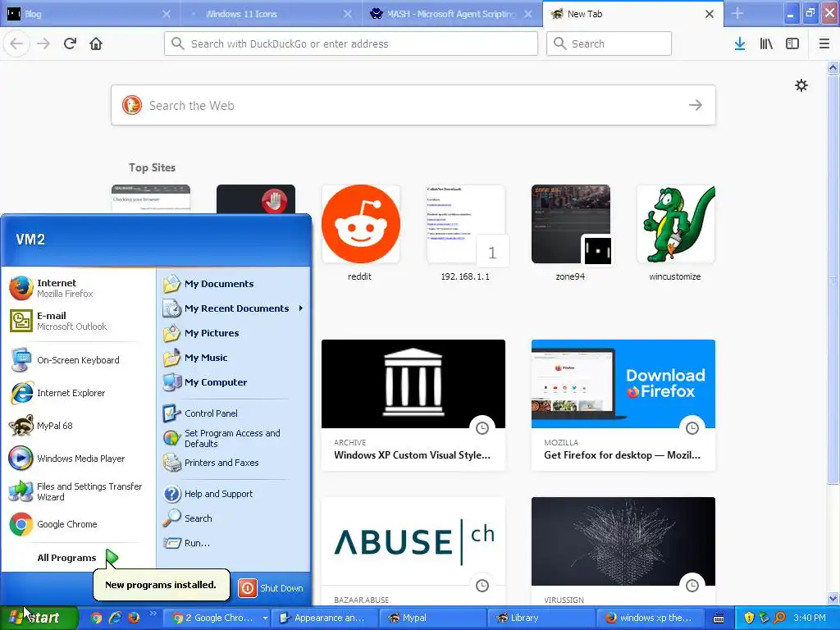Click the Windows Start button
Screen dimensions: 840x630
tap(39, 618)
